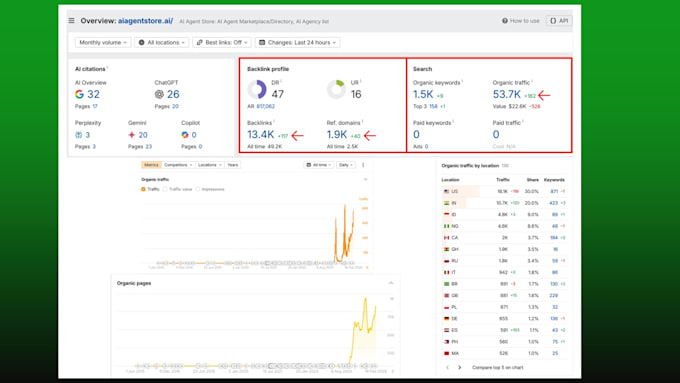
Task: Click the Google AI Overview icon
Action: coord(79,94)
